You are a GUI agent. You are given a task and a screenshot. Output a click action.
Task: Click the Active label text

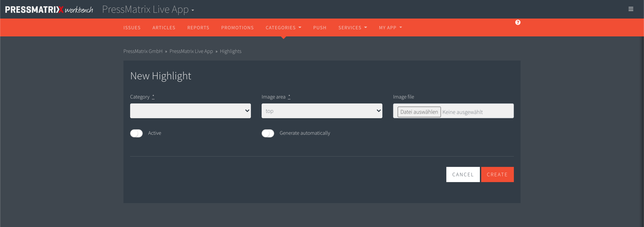(x=155, y=133)
